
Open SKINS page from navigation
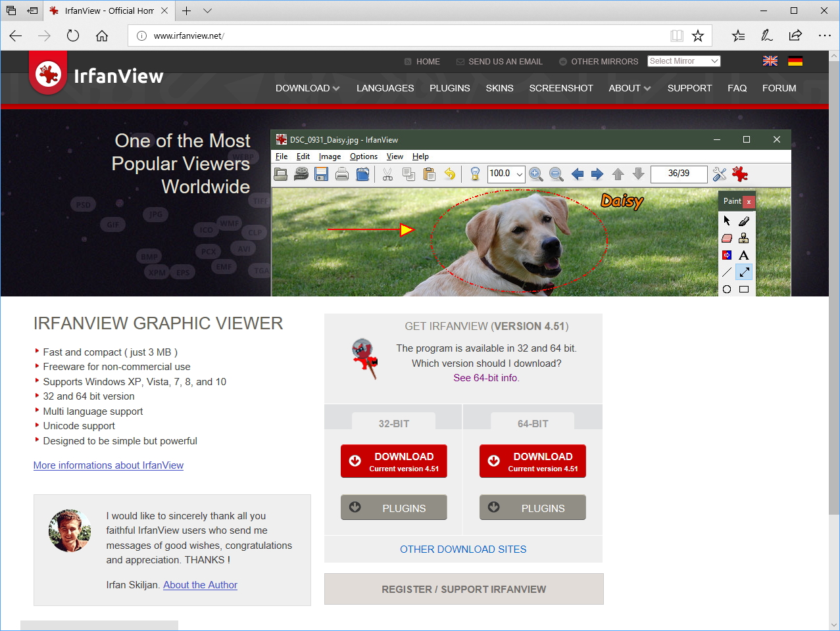(500, 88)
